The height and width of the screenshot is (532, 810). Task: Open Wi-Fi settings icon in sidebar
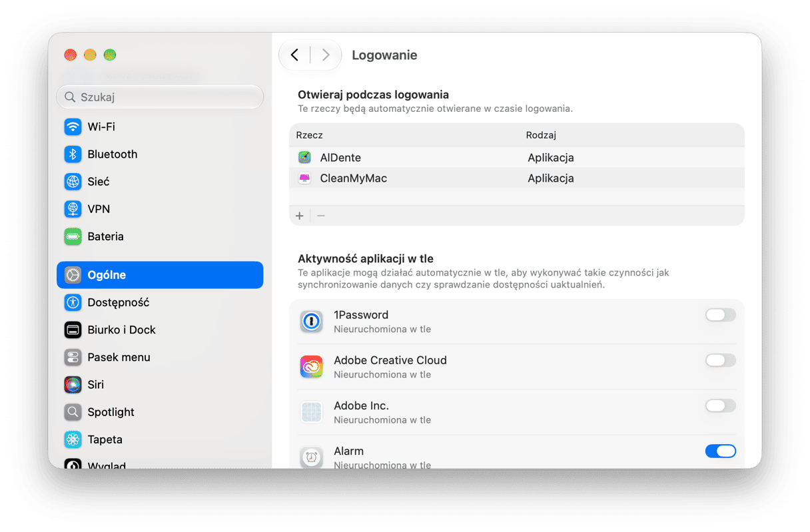pos(73,127)
